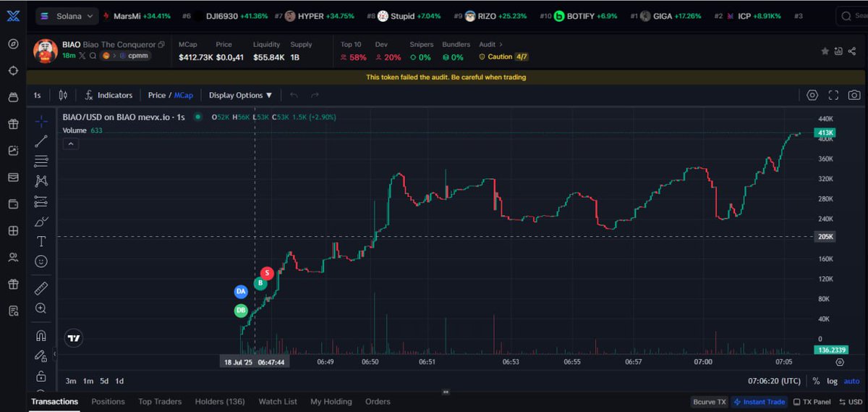
Task: Select the Fibonacci retracement lines tool
Action: pyautogui.click(x=41, y=161)
